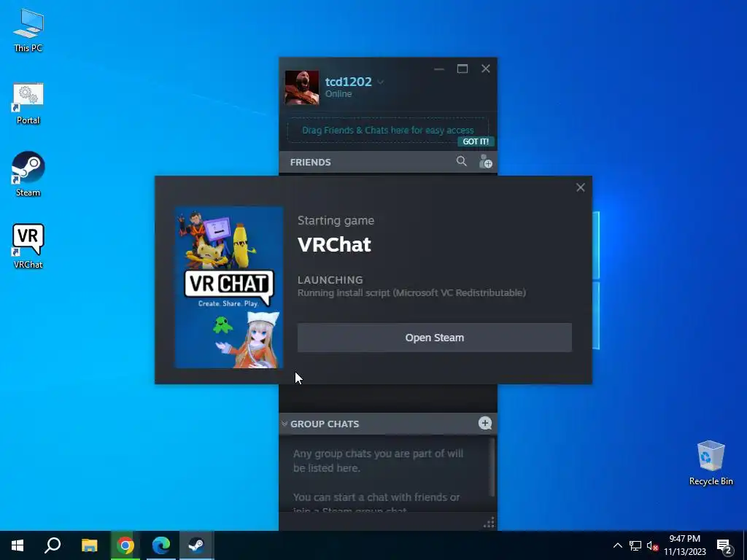
Task: Open the Windows Start menu
Action: point(18,545)
